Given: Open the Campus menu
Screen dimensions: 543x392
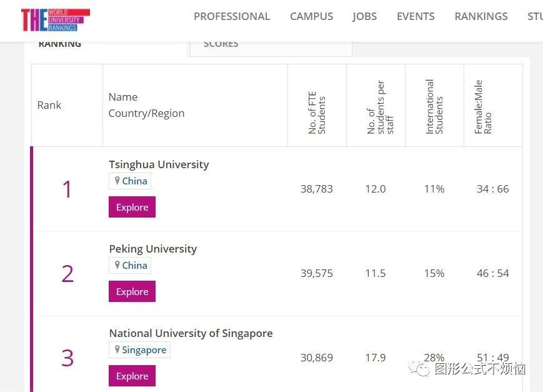Looking at the screenshot, I should [311, 17].
